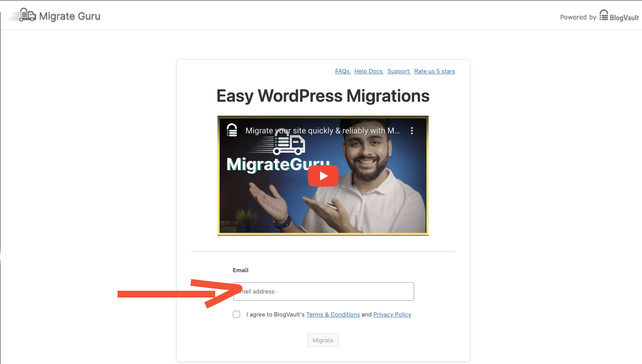Open the Terms & Conditions link
Screen dimensions: 642x364
(x=333, y=315)
